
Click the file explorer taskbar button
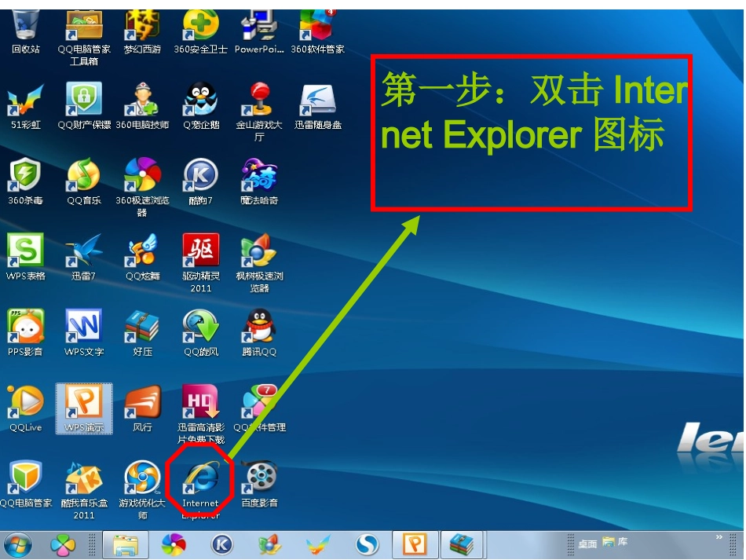click(x=126, y=545)
